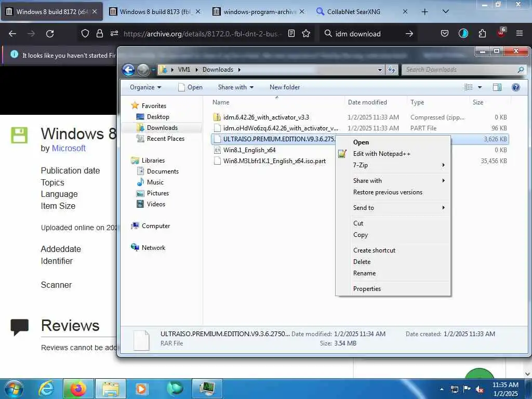Viewport: 532px width, 399px height.
Task: Bookmark this page with the star icon
Action: pyautogui.click(x=306, y=33)
